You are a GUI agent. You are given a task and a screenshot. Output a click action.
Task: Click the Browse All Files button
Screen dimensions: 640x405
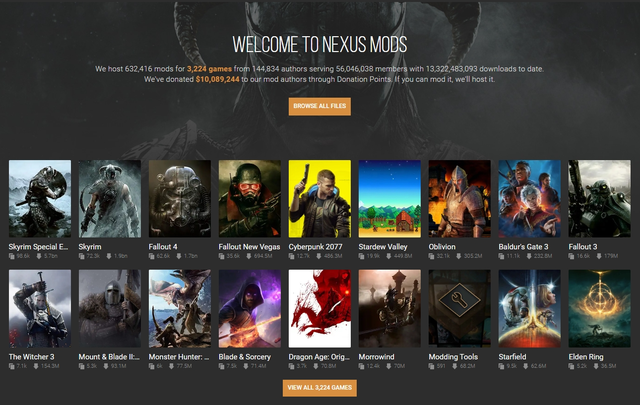[x=320, y=106]
